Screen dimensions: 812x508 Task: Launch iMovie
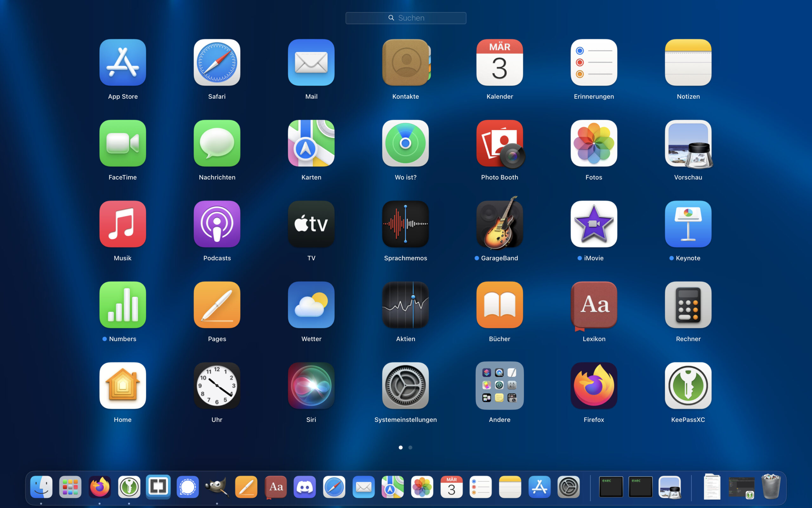coord(594,224)
